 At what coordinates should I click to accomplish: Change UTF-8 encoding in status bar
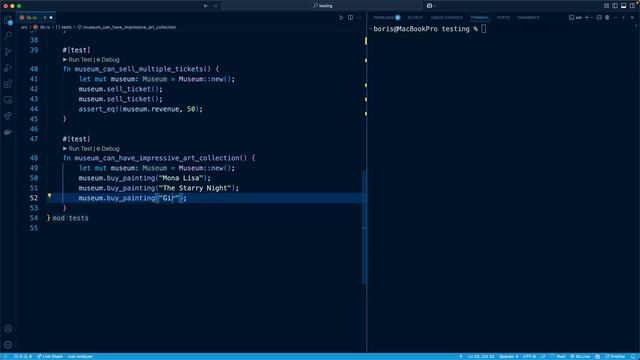[529, 357]
